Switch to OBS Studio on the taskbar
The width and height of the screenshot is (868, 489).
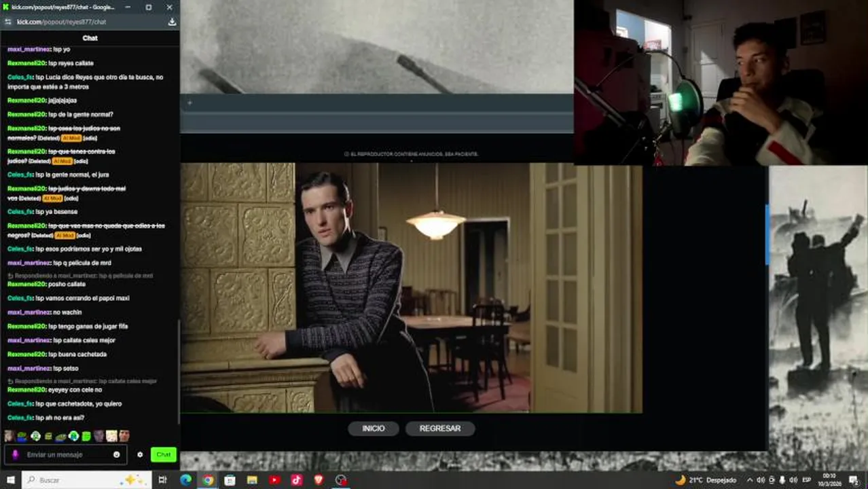pyautogui.click(x=341, y=480)
